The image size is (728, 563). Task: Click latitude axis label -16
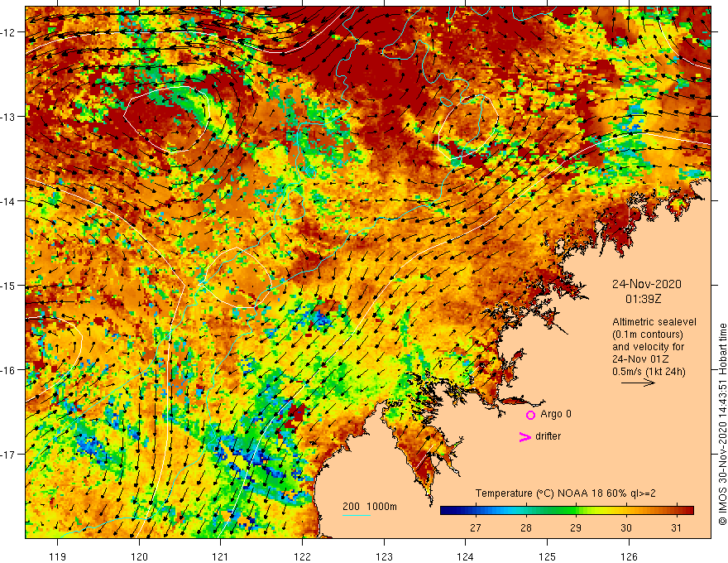9,370
